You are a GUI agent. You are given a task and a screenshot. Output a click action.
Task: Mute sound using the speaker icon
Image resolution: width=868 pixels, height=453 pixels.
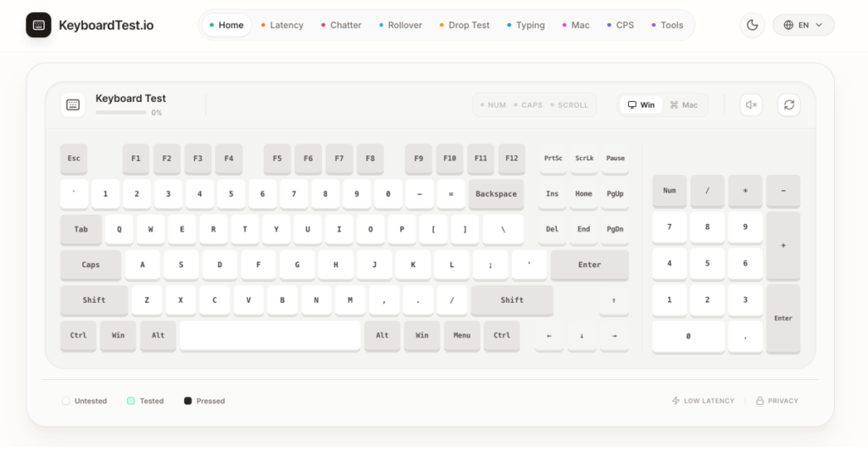pyautogui.click(x=751, y=105)
